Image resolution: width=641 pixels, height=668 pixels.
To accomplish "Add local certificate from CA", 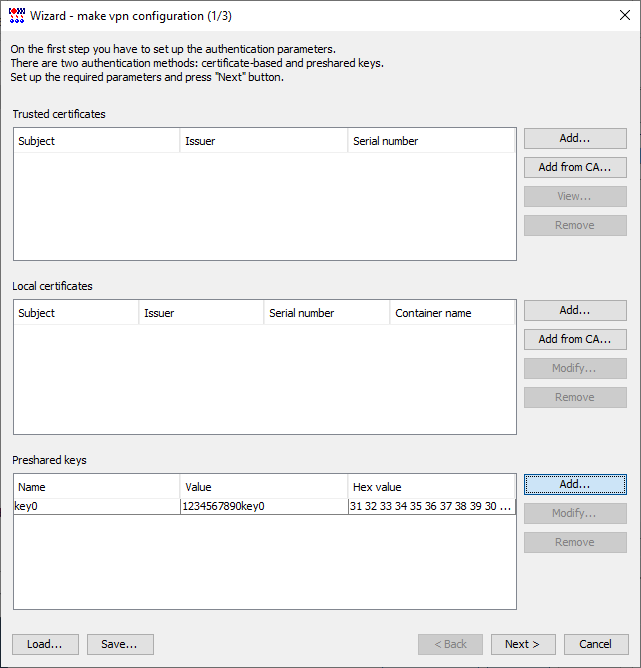I will coord(575,340).
